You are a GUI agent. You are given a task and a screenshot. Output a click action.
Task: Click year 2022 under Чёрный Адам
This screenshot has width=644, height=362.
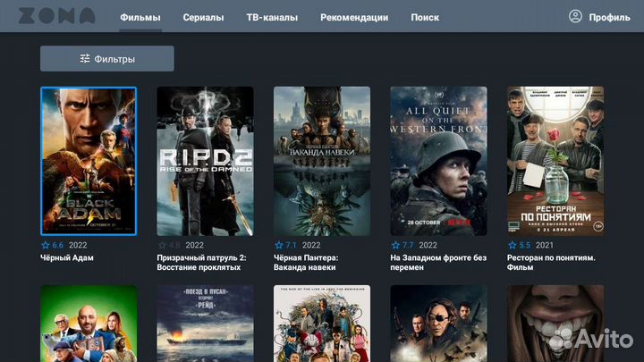(78, 245)
